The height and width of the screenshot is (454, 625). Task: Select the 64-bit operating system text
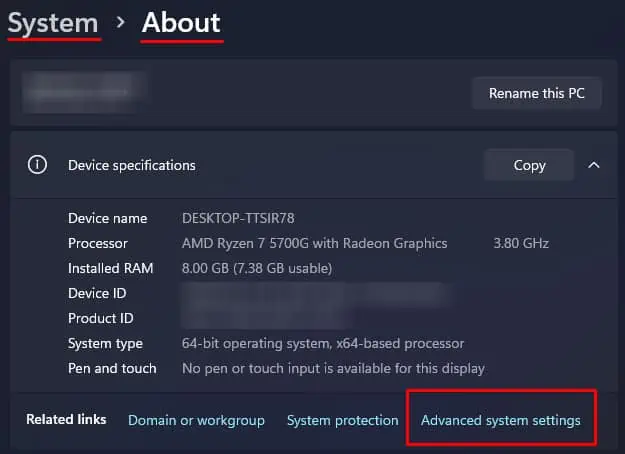point(323,344)
